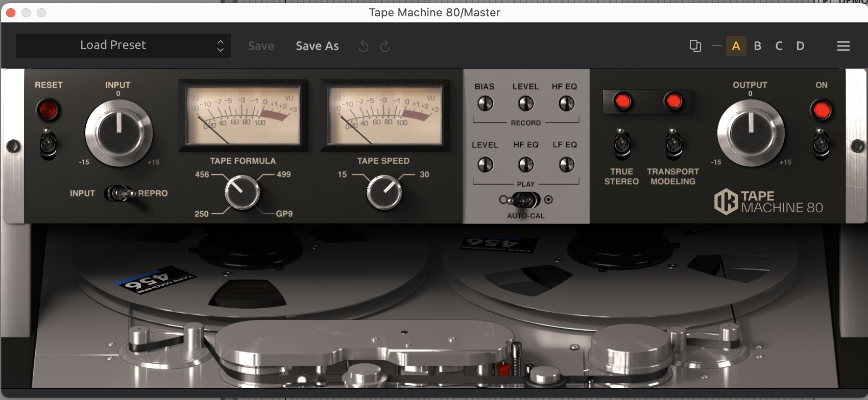Open the hamburger menu
The height and width of the screenshot is (400, 868).
pos(843,46)
